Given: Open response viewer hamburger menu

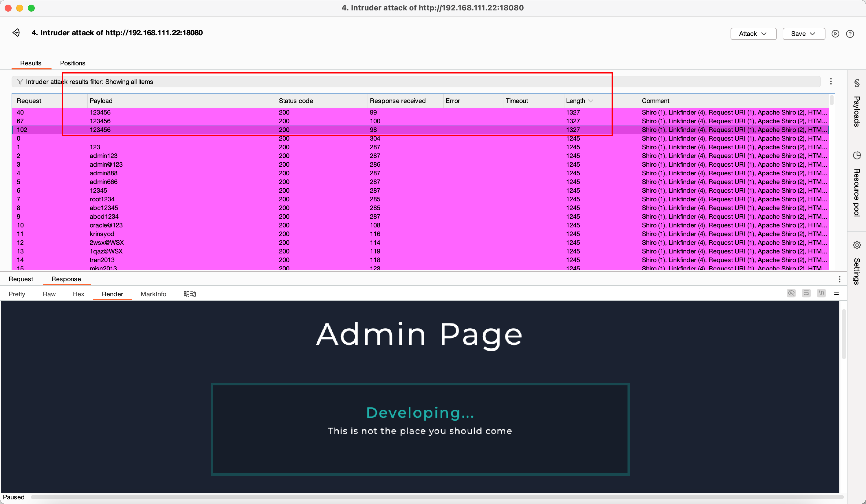Looking at the screenshot, I should tap(836, 293).
